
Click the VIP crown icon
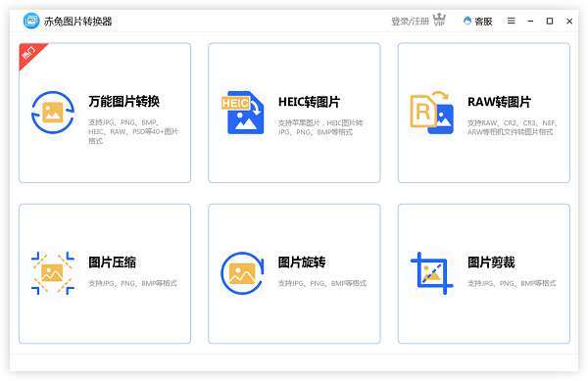point(439,20)
